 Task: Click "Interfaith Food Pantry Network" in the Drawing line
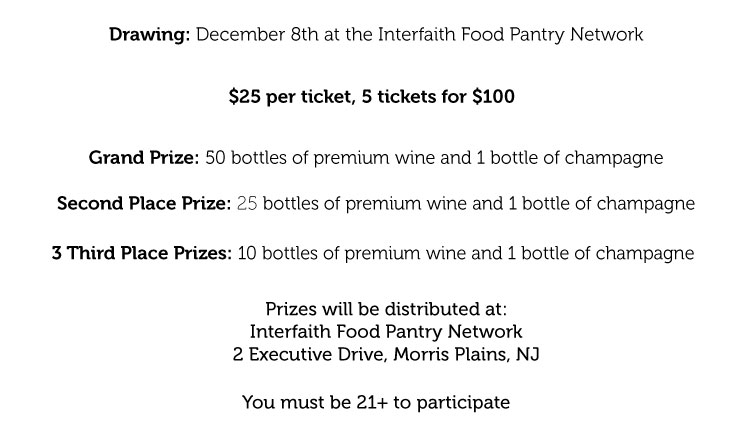(511, 35)
